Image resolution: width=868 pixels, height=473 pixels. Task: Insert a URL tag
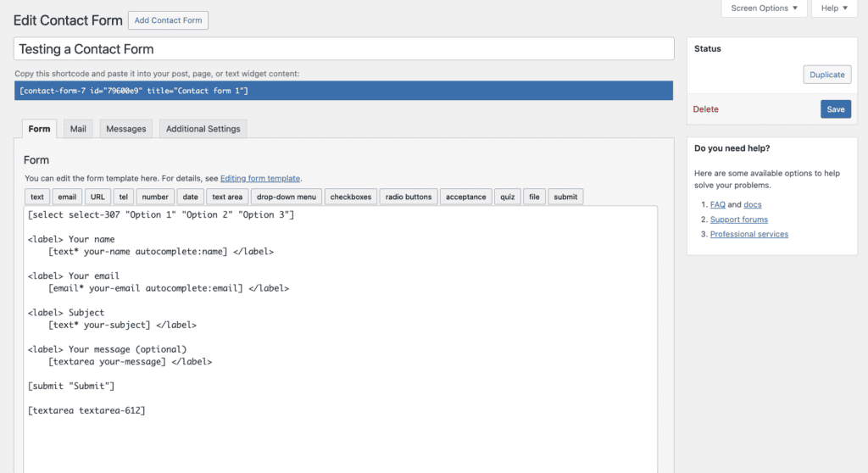pos(97,197)
